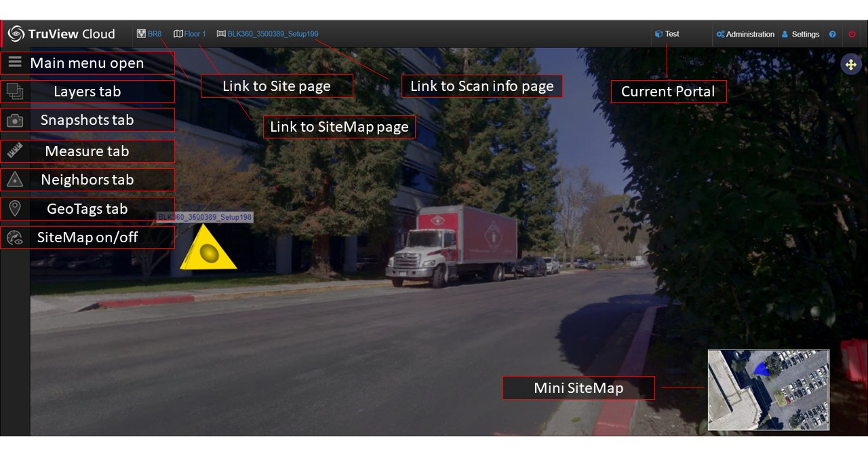Open the Layers tab icon

click(15, 92)
